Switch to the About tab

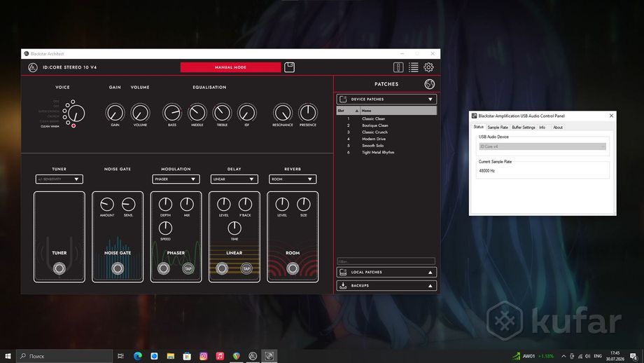(x=558, y=128)
